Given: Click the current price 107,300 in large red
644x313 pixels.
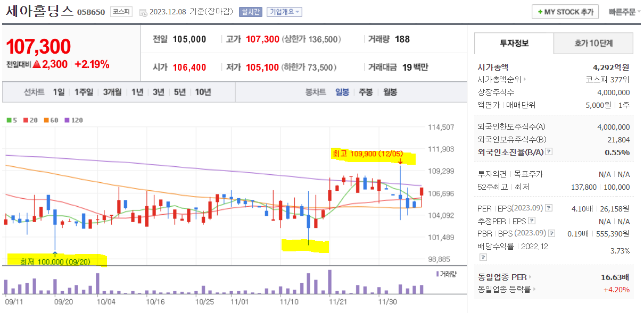Looking at the screenshot, I should coord(38,47).
